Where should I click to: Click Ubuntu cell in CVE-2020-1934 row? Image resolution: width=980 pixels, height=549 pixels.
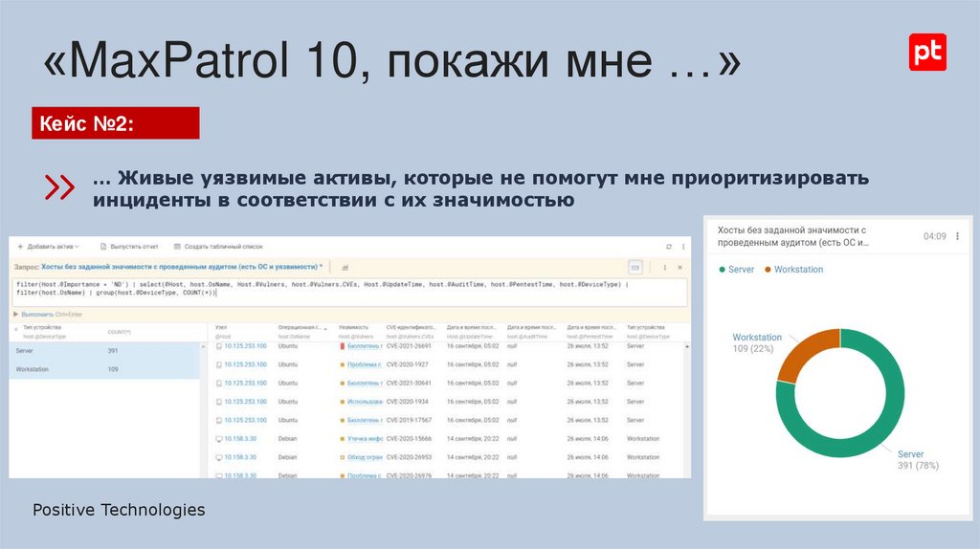pos(287,403)
